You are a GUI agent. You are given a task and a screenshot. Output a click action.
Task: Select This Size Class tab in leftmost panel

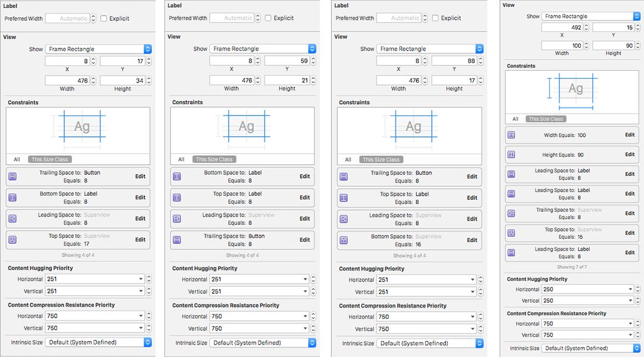click(49, 159)
